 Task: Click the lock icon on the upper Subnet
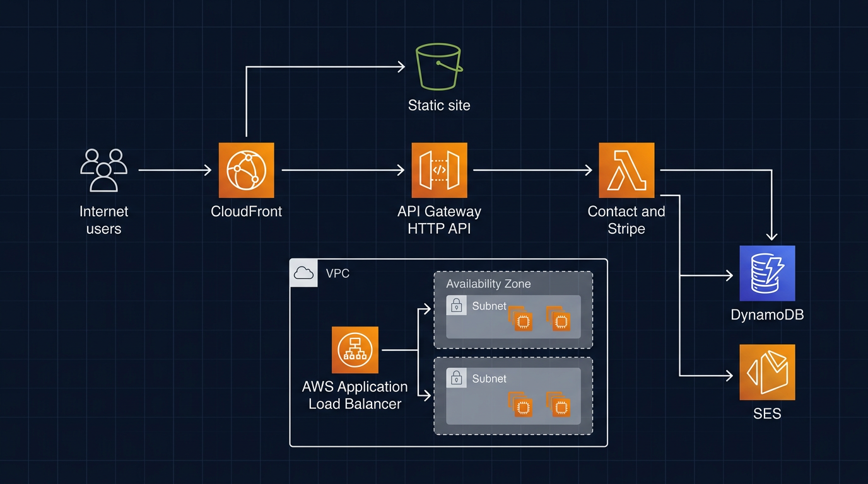click(456, 306)
